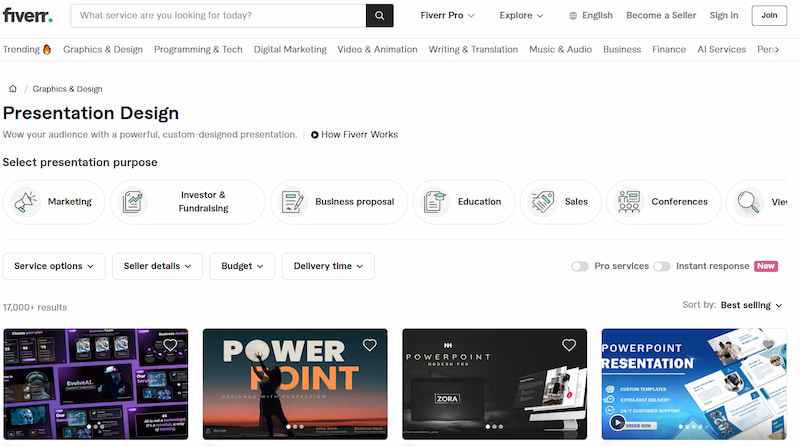Open the Budget dropdown

pyautogui.click(x=242, y=266)
